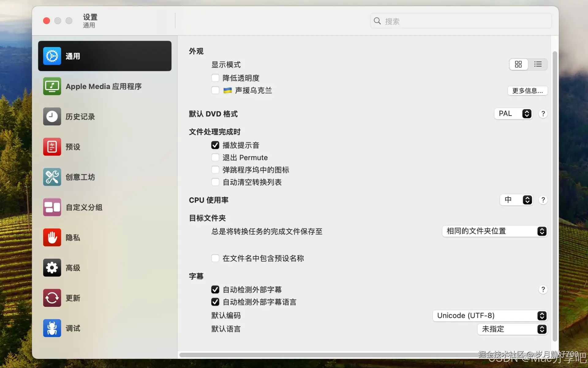Select the 创意工坊 wrench icon
Viewport: 588px width, 368px height.
(x=51, y=177)
